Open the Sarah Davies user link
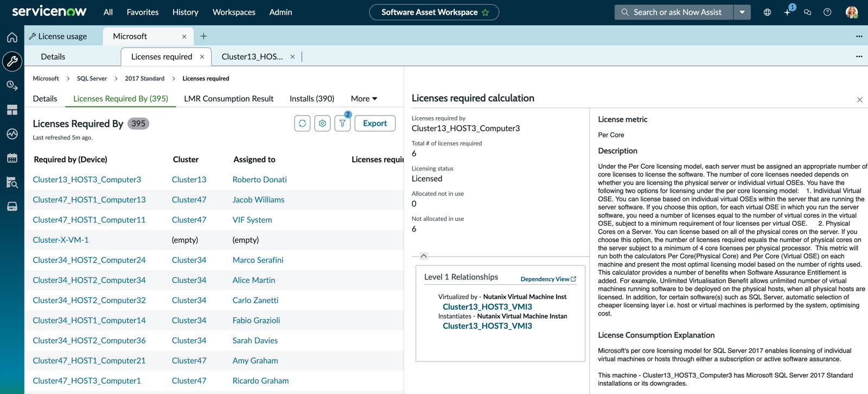 [x=255, y=340]
